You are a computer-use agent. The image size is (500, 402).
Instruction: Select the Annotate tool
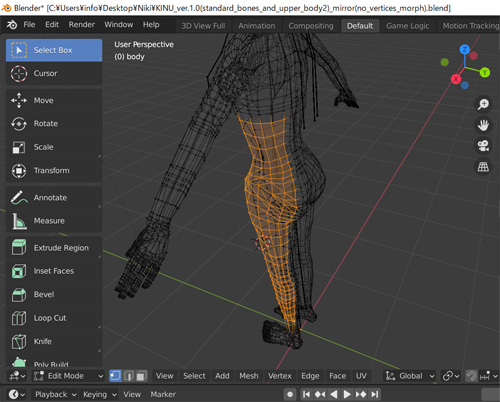(54, 198)
